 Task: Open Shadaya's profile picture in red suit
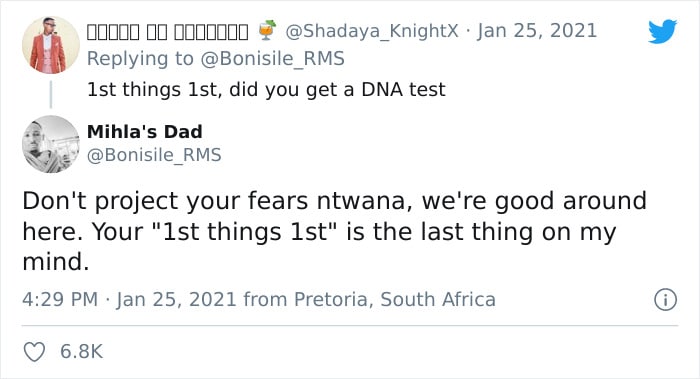tap(51, 45)
